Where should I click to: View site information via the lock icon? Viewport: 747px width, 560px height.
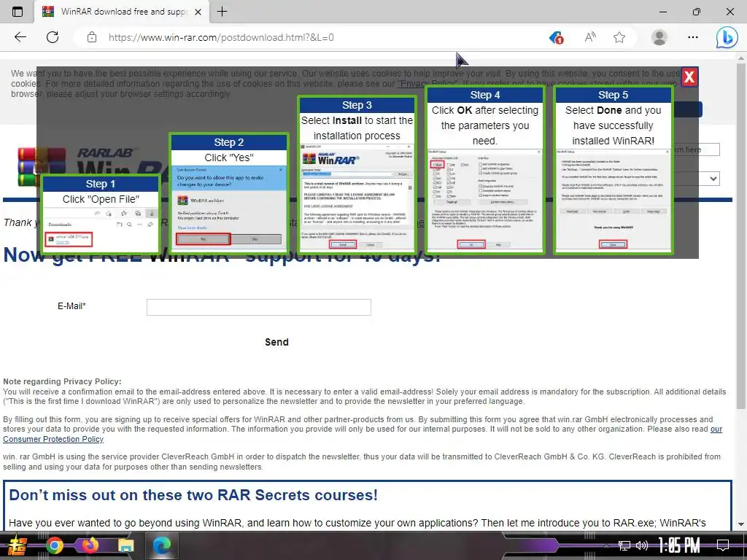(92, 37)
